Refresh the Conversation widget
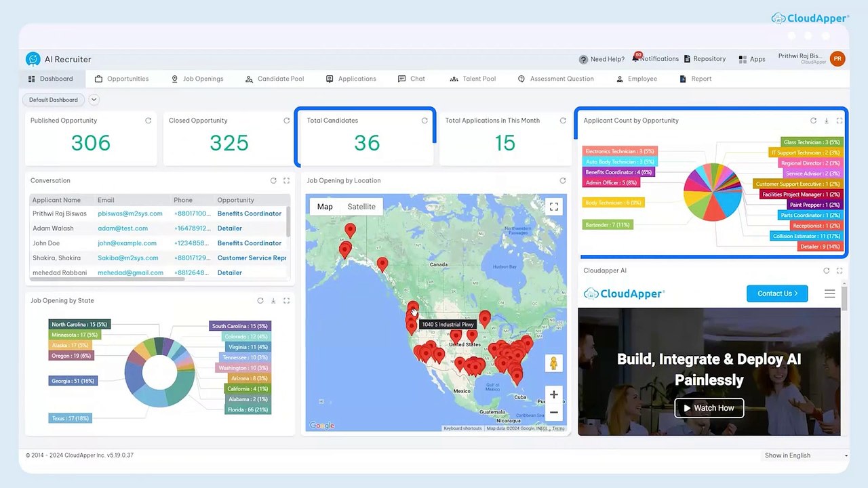 click(x=273, y=181)
